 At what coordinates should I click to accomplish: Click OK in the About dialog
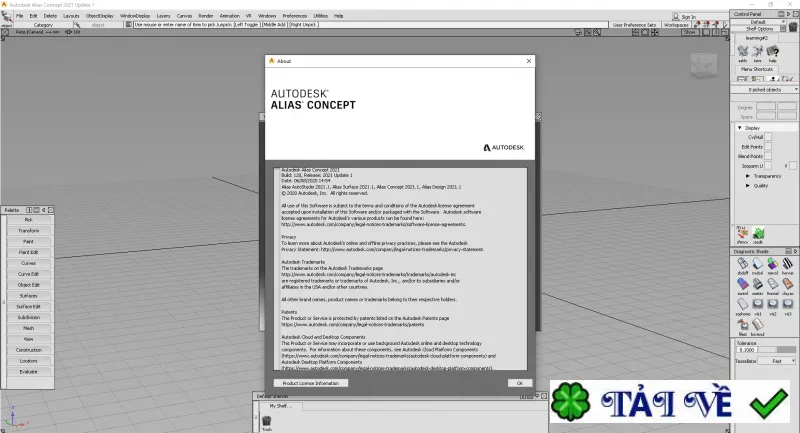(x=520, y=383)
